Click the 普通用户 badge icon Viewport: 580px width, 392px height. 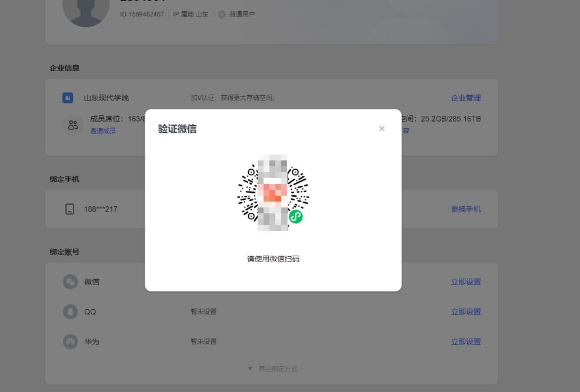click(222, 15)
